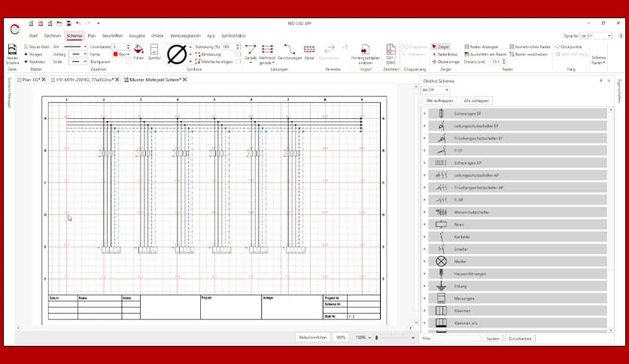Open the Werkzeugkasten ribbon tab
This screenshot has height=364, width=629.
tap(185, 35)
